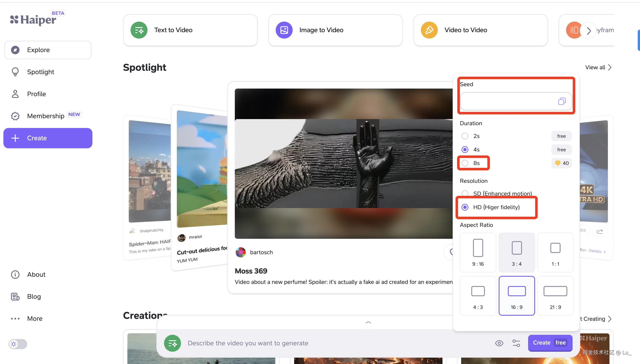The width and height of the screenshot is (640, 364).
Task: Click the purple Create sidebar button
Action: (x=48, y=138)
